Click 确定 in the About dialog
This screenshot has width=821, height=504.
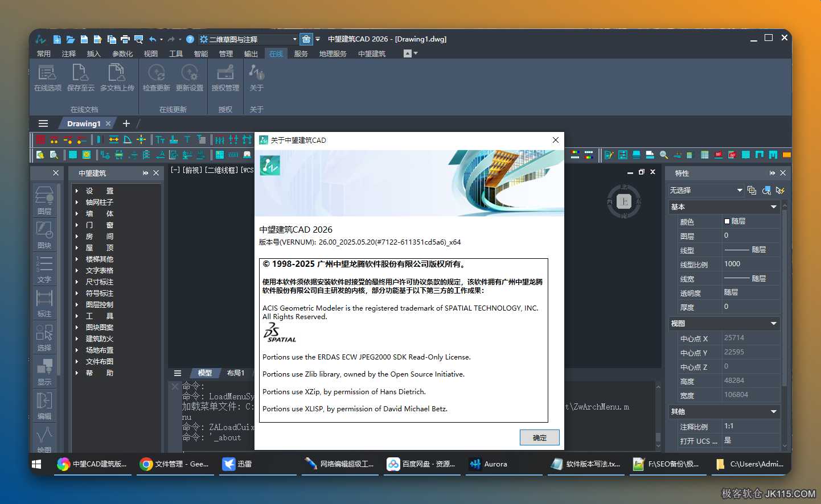(x=540, y=437)
